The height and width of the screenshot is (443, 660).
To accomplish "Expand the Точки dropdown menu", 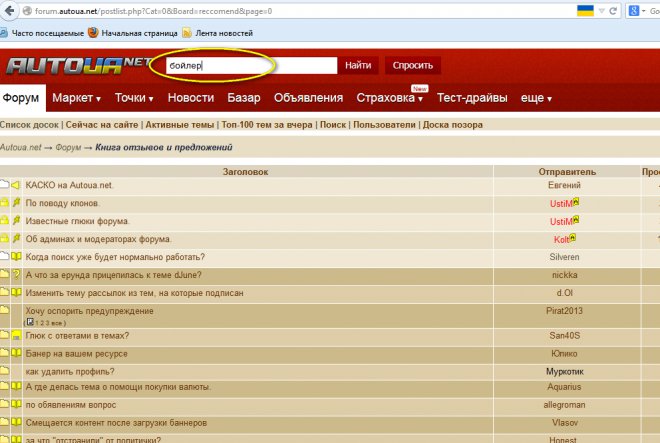I will 134,98.
